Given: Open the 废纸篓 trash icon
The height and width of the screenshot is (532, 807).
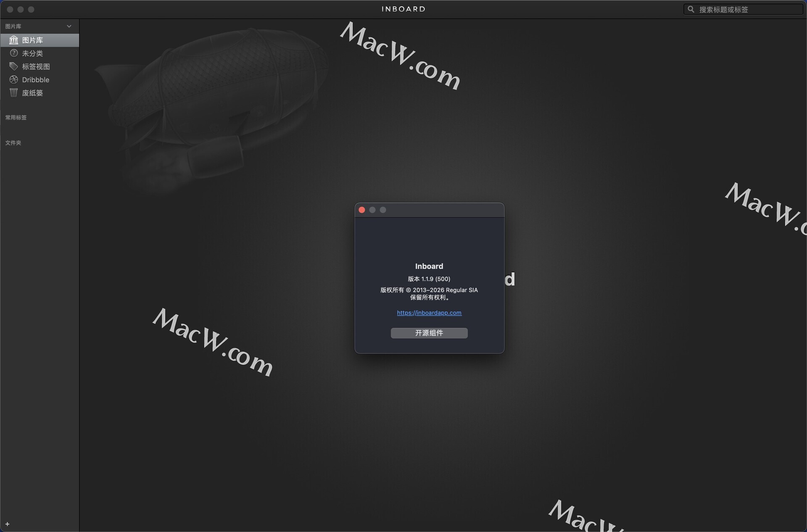Looking at the screenshot, I should pyautogui.click(x=13, y=93).
